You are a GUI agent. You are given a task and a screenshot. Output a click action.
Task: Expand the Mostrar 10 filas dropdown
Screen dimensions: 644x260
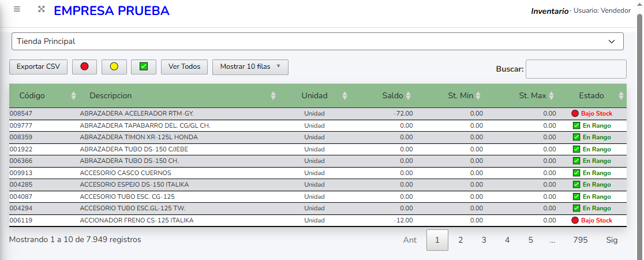250,67
